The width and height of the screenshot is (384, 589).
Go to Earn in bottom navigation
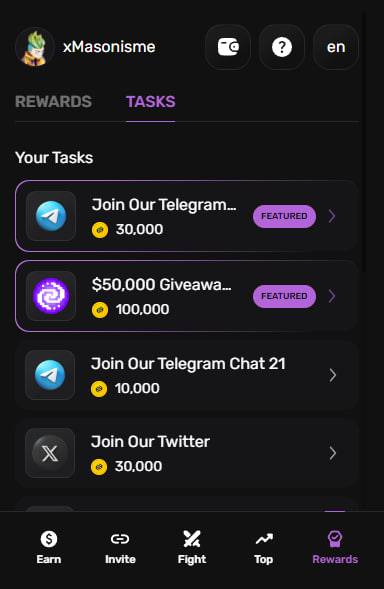(49, 547)
